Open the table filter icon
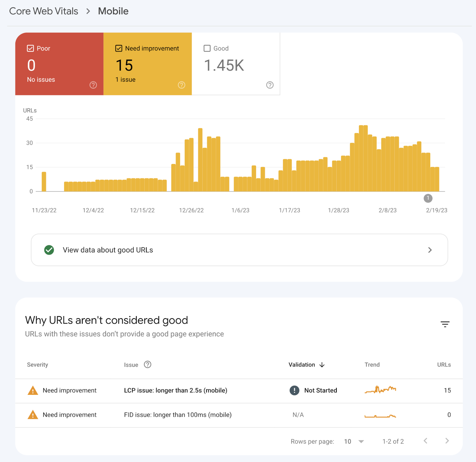The image size is (476, 462). tap(445, 324)
